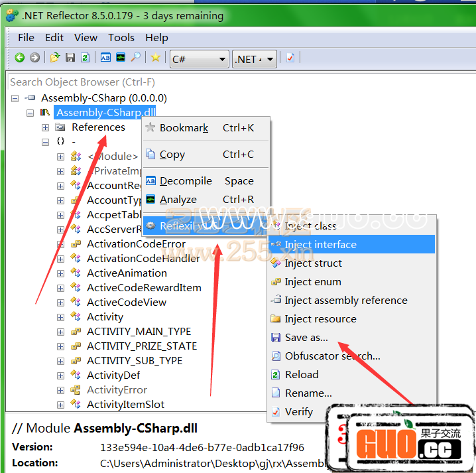
Task: Open the Tools menu
Action: coord(121,38)
